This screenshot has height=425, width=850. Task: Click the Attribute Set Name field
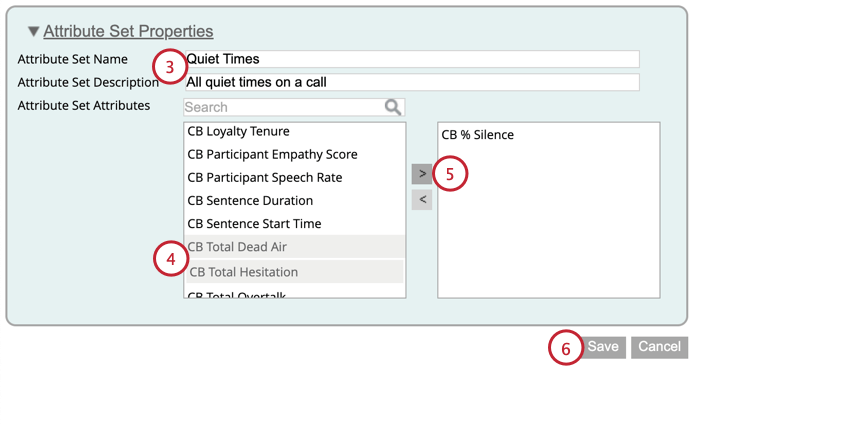click(411, 59)
